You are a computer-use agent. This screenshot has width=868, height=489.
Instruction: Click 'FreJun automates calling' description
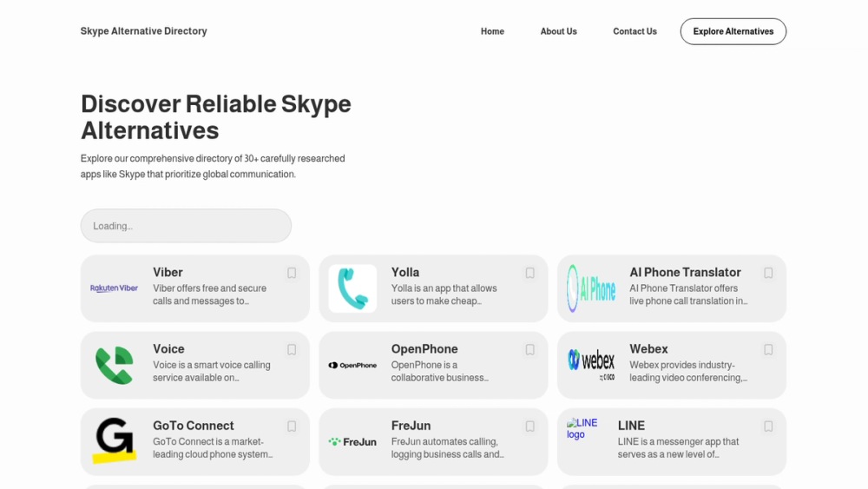click(448, 448)
